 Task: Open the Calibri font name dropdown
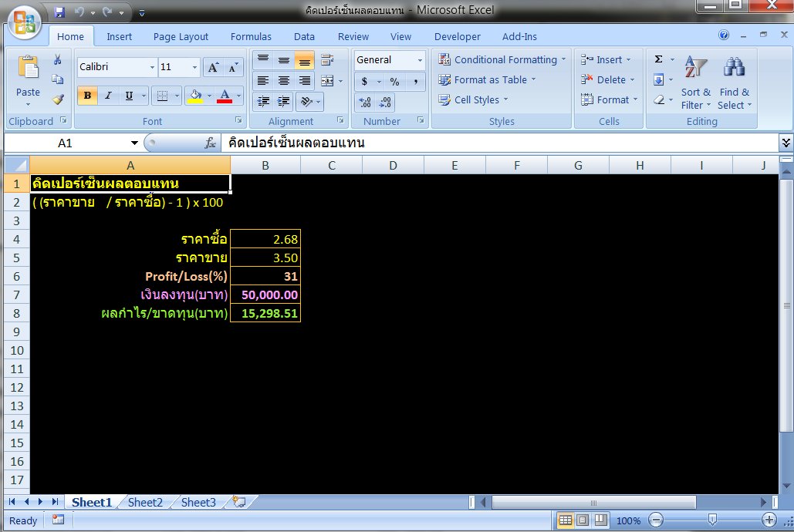tap(152, 67)
